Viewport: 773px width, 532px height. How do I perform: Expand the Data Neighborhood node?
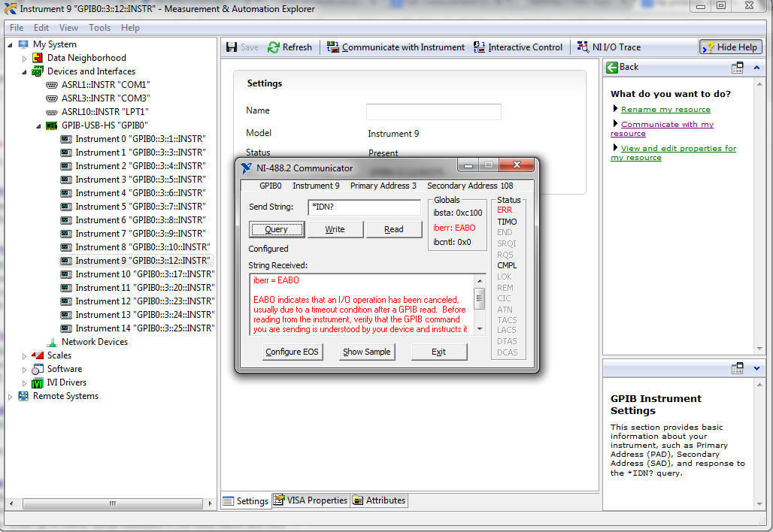click(x=24, y=58)
